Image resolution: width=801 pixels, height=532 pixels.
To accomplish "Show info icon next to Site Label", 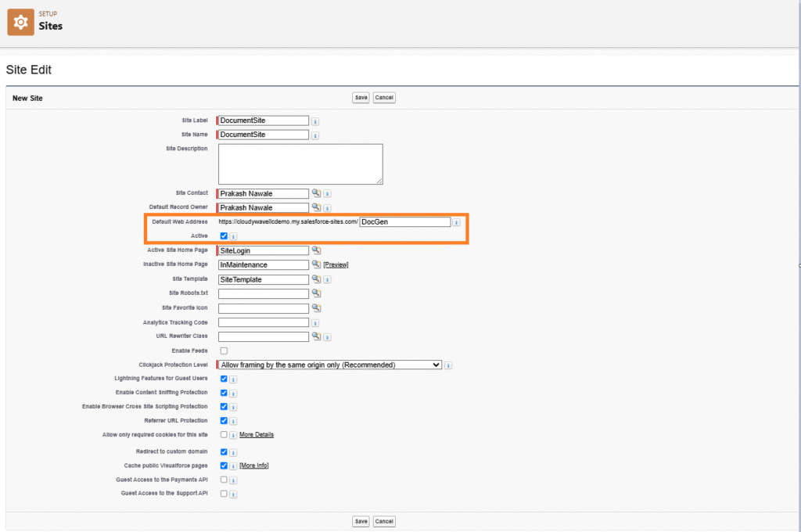I will pos(315,121).
